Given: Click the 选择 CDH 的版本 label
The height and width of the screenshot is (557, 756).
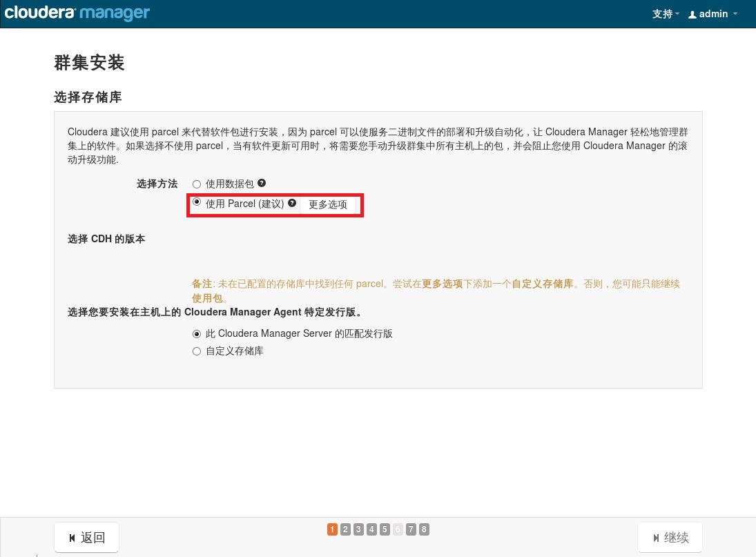Looking at the screenshot, I should tap(106, 239).
